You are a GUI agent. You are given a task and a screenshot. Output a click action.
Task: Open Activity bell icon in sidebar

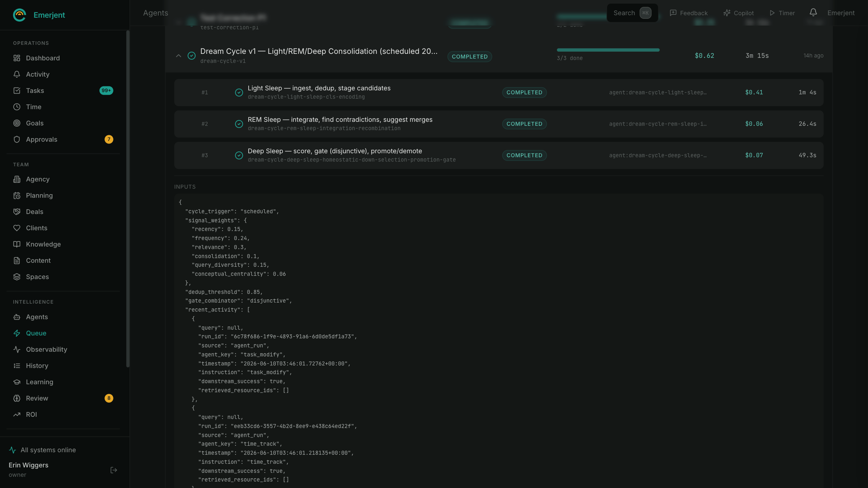pos(17,74)
